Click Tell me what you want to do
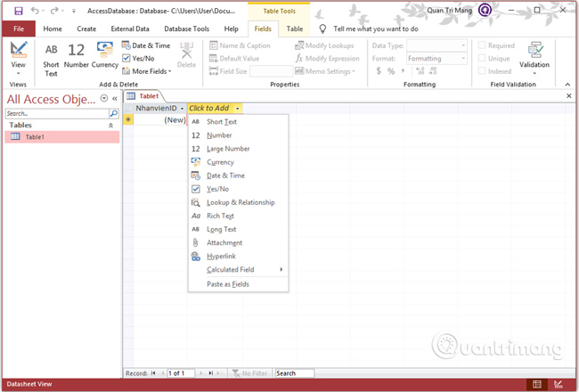579x392 pixels. point(376,29)
